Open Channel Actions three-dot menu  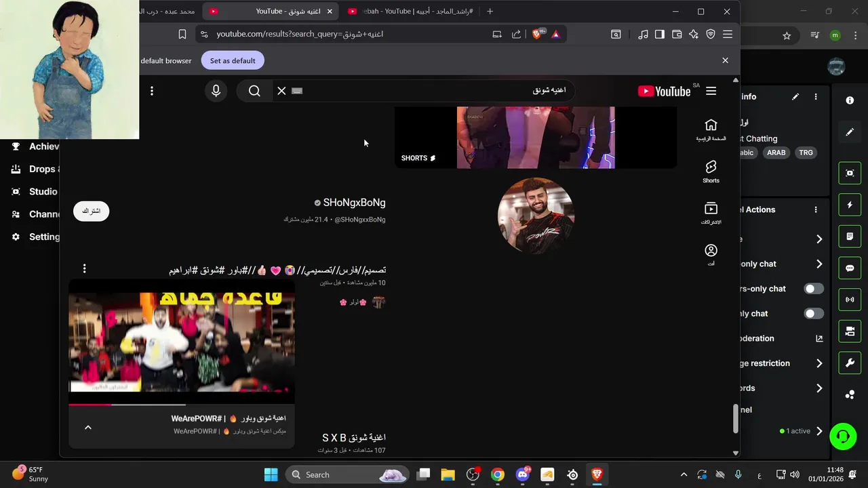tap(816, 210)
